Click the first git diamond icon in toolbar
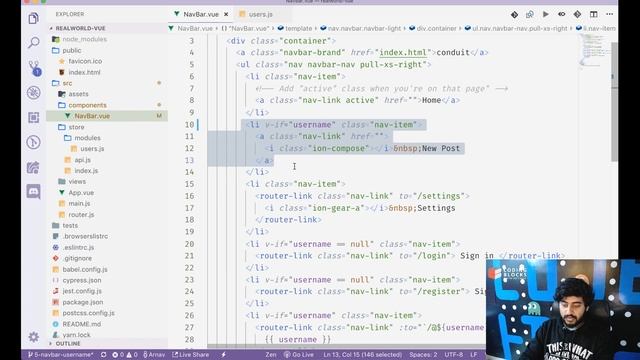640x360 pixels. tap(514, 14)
